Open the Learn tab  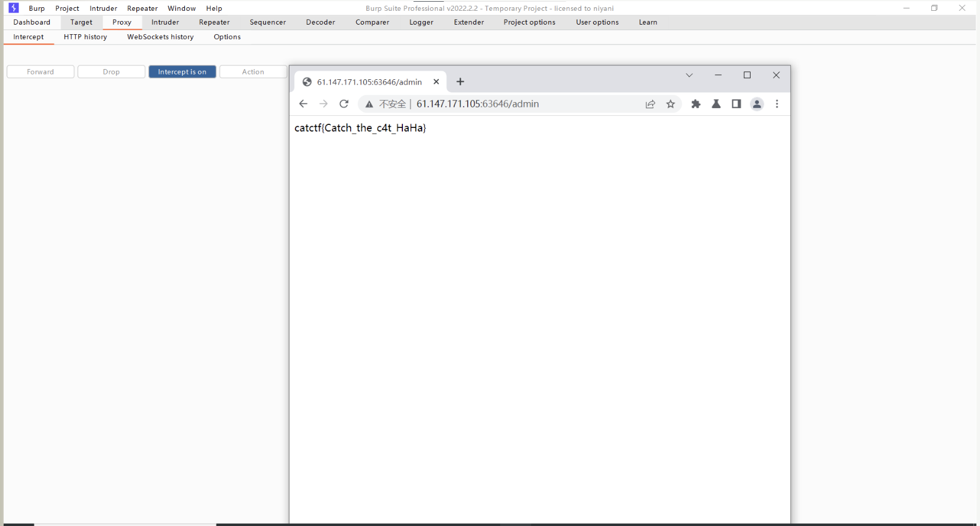coord(648,22)
